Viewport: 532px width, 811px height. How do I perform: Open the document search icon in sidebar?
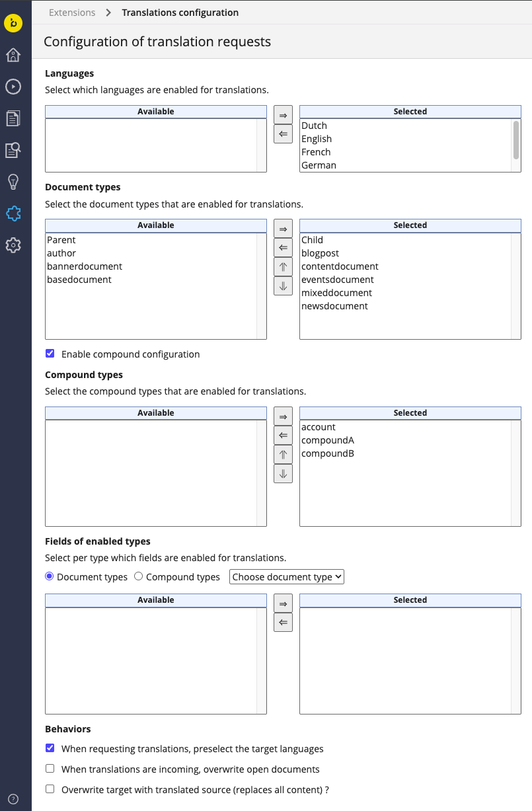13,150
